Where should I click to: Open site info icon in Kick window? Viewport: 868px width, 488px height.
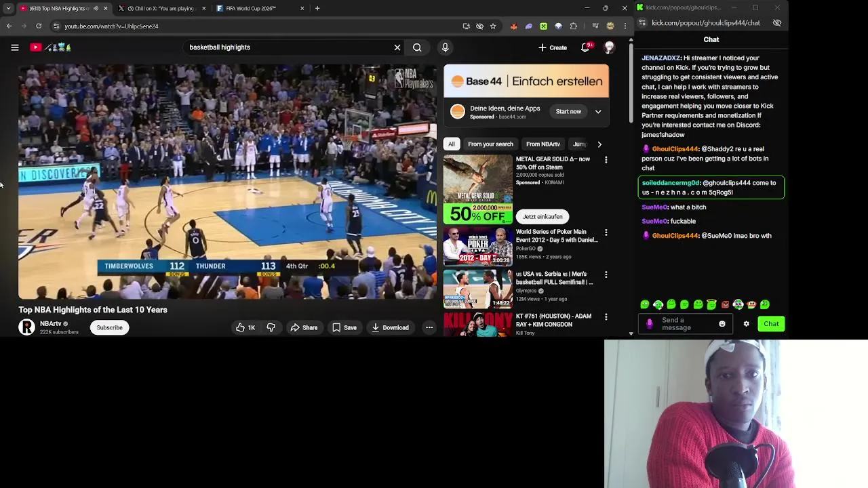point(642,22)
